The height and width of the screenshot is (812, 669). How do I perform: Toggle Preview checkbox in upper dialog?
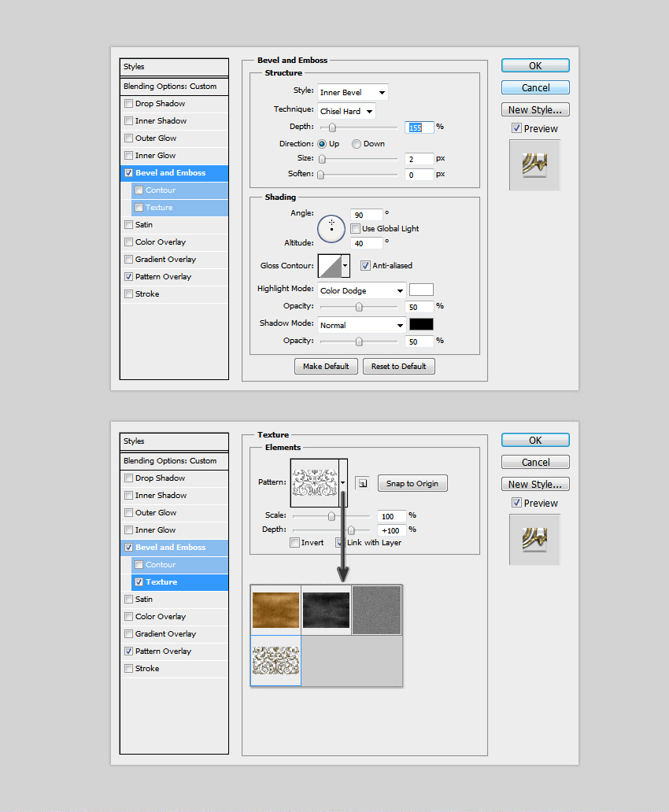click(516, 128)
